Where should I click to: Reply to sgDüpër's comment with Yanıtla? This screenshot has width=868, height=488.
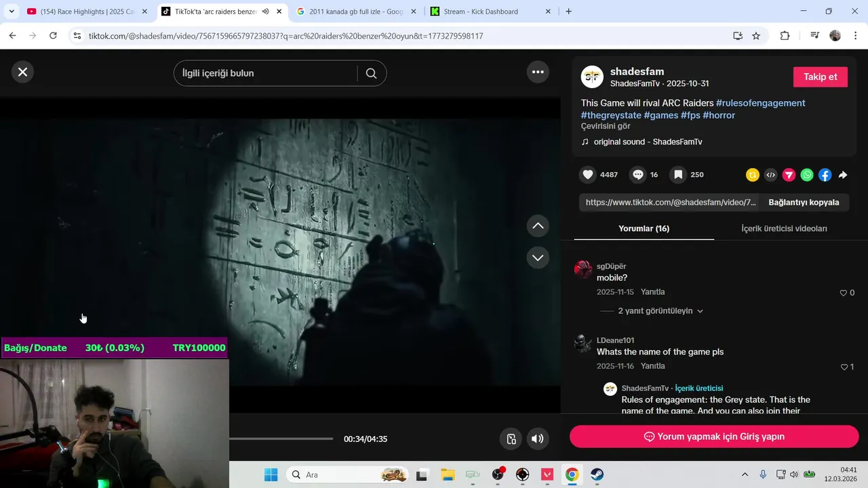(x=652, y=292)
